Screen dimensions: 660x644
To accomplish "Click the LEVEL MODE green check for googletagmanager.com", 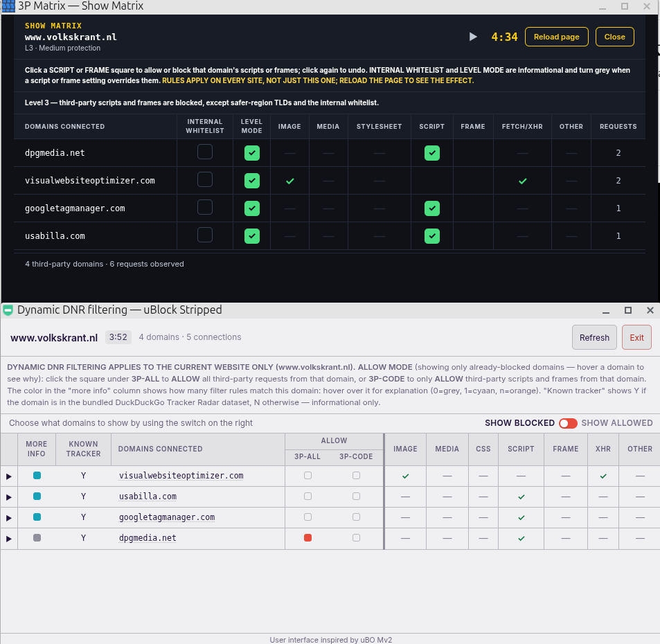I will point(251,208).
